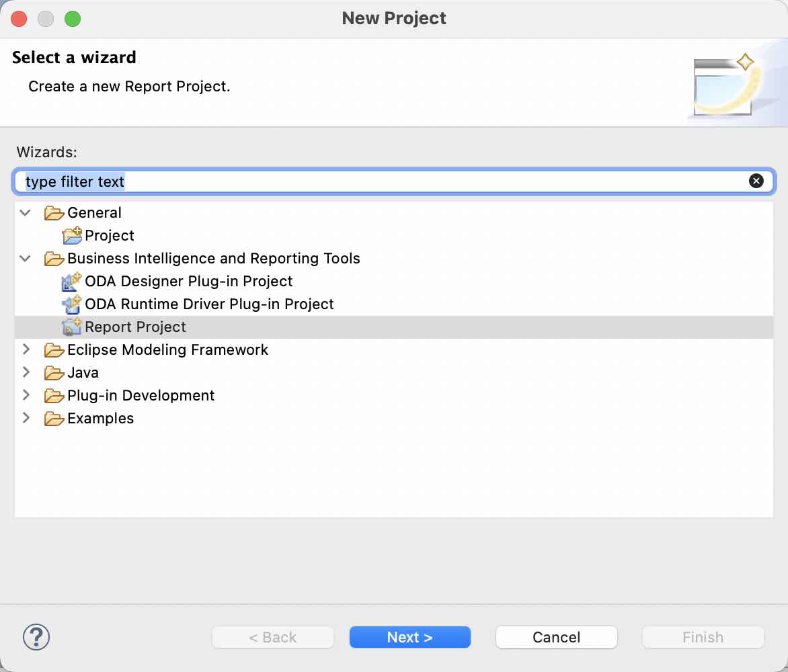The image size is (788, 672).
Task: Zoom the window with the green button
Action: coord(73,19)
